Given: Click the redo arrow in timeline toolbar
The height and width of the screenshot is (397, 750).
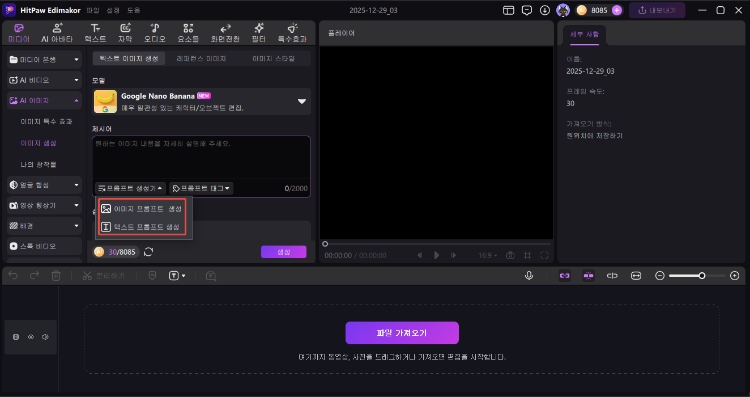Looking at the screenshot, I should 34,276.
